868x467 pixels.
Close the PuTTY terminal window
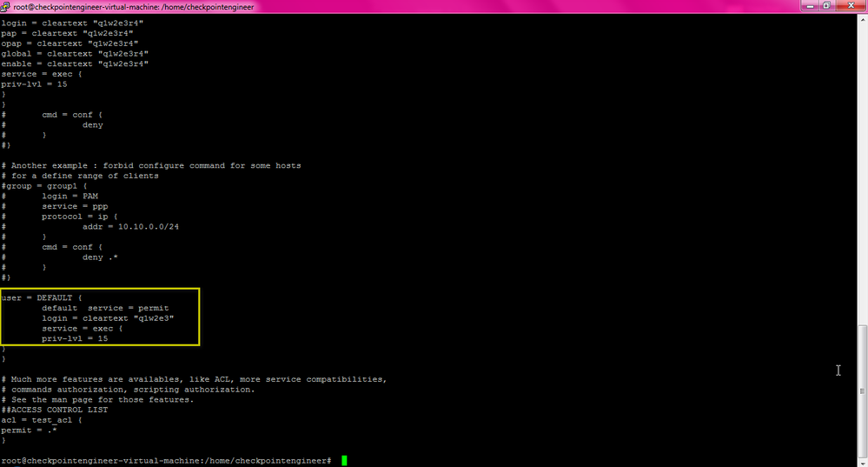point(850,6)
